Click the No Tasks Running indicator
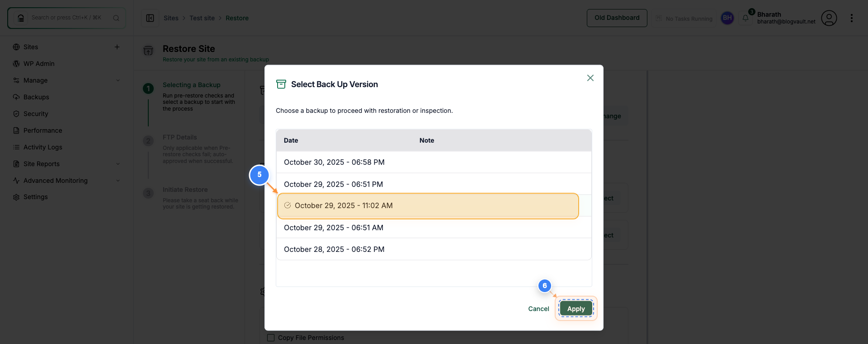This screenshot has height=344, width=868. (x=684, y=19)
